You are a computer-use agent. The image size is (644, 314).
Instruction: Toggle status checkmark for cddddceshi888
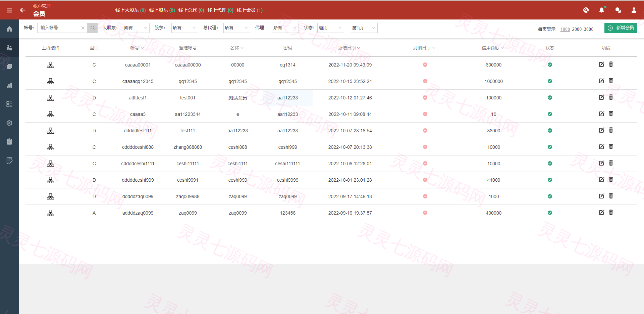tap(550, 147)
